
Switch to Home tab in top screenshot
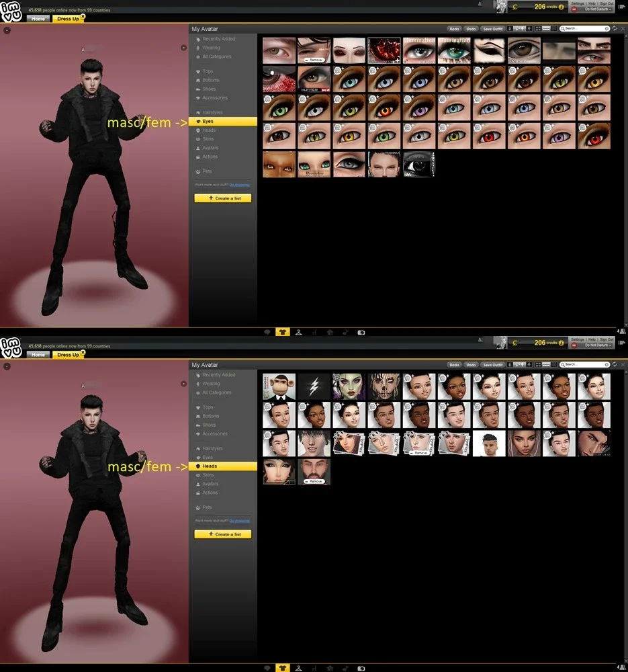tap(38, 18)
